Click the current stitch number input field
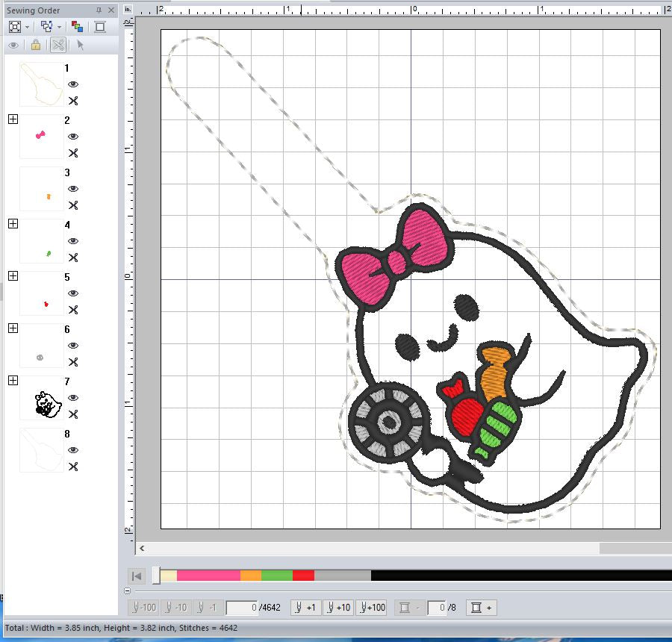Screen dimensions: 672x642 [242, 608]
